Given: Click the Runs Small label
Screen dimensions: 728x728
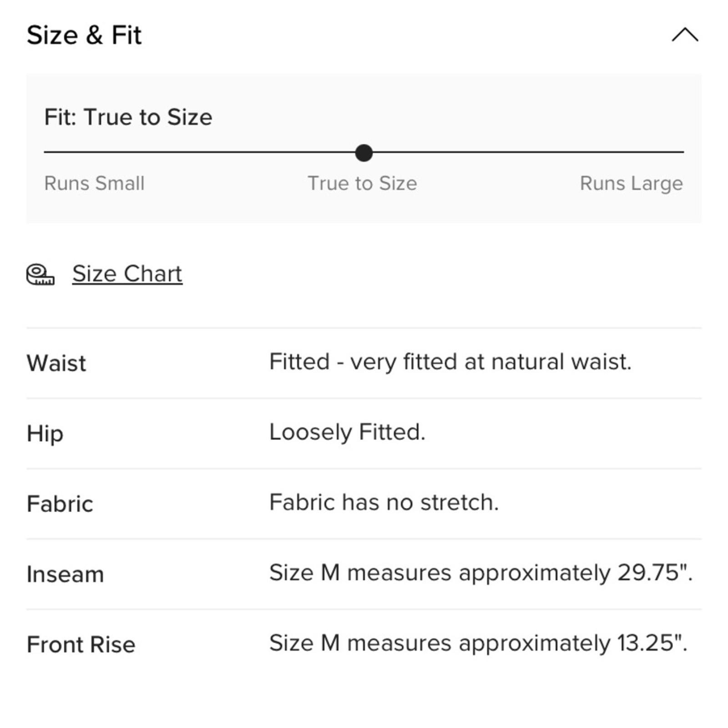Looking at the screenshot, I should click(x=94, y=183).
